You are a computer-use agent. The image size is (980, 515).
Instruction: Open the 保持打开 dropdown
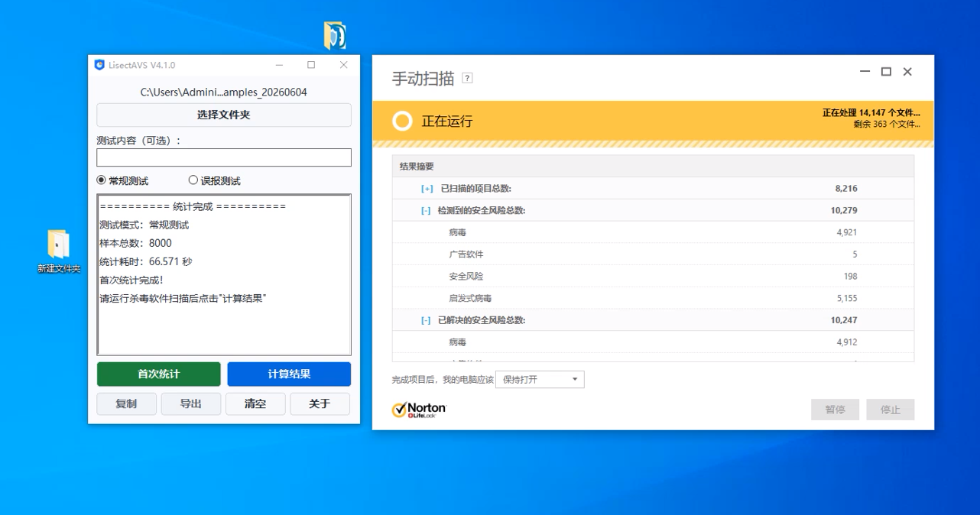pos(540,380)
